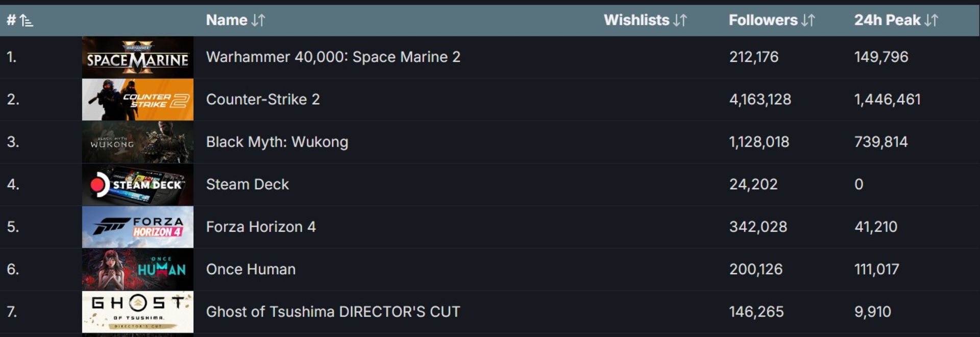Viewport: 980px width, 337px height.
Task: Select the Black Myth Wukong thumbnail
Action: tap(138, 142)
